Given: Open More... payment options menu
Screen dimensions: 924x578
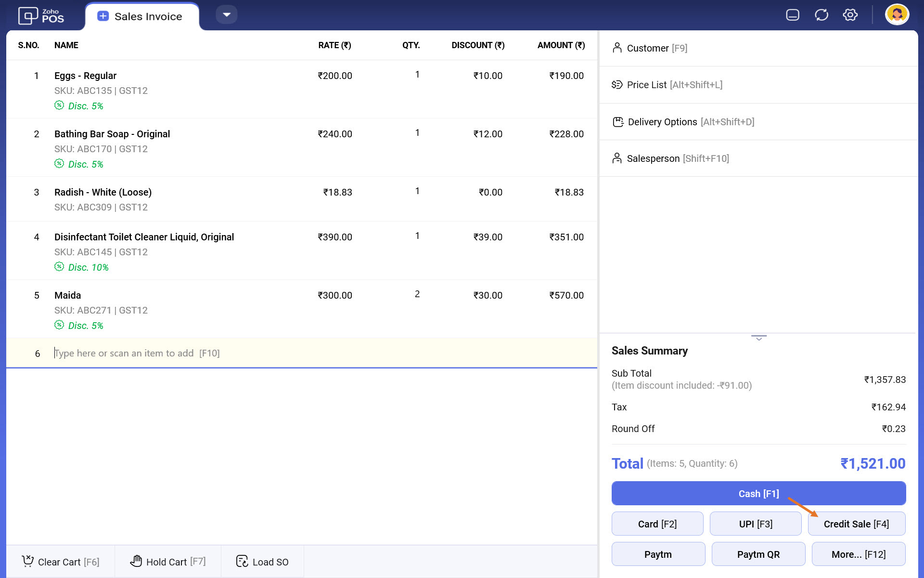Looking at the screenshot, I should coord(858,554).
